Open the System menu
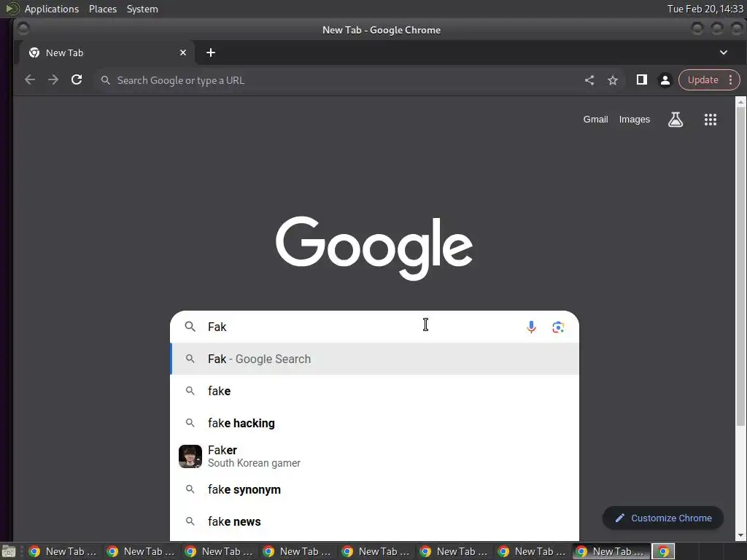This screenshot has height=560, width=747. point(142,9)
